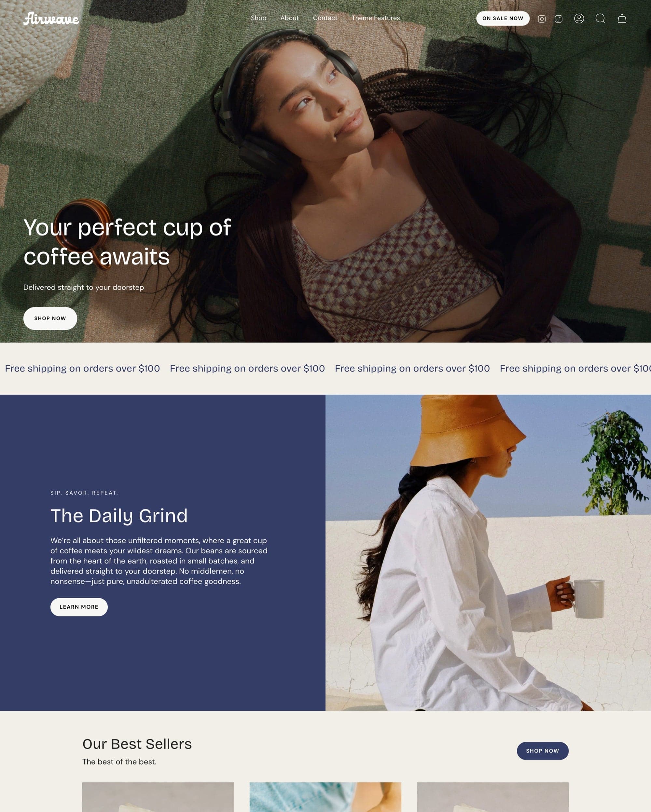Open the first best seller product thumbnail

pos(158,797)
